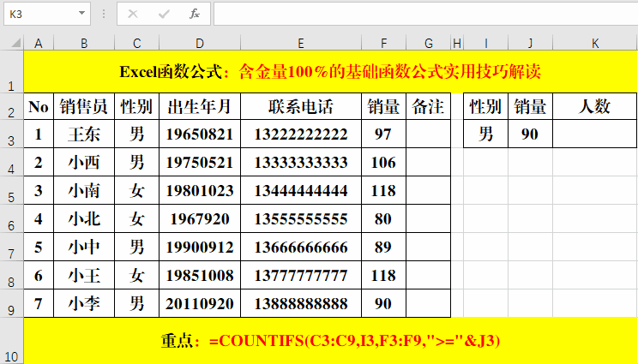Select column B header
638x364 pixels.
84,43
